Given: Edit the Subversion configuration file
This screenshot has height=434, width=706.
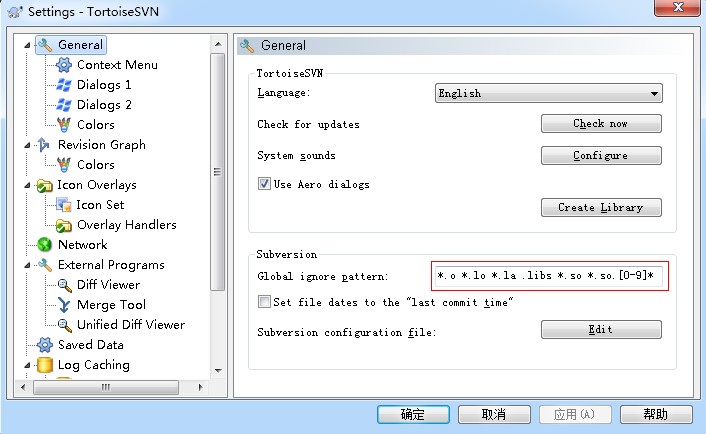Looking at the screenshot, I should pos(601,330).
